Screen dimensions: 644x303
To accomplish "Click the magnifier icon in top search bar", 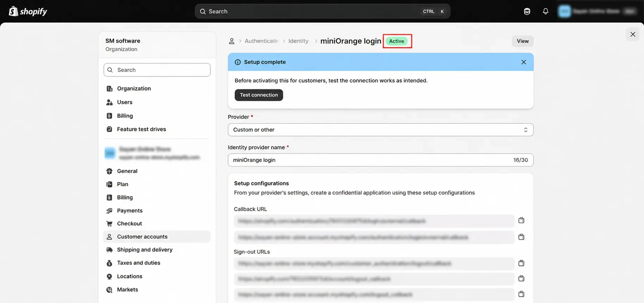I will 203,11.
